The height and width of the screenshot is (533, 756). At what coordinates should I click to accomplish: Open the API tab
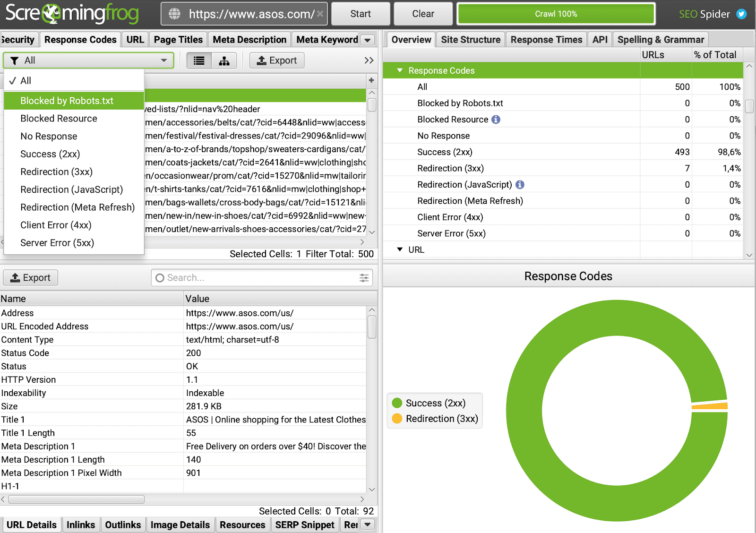pyautogui.click(x=600, y=40)
